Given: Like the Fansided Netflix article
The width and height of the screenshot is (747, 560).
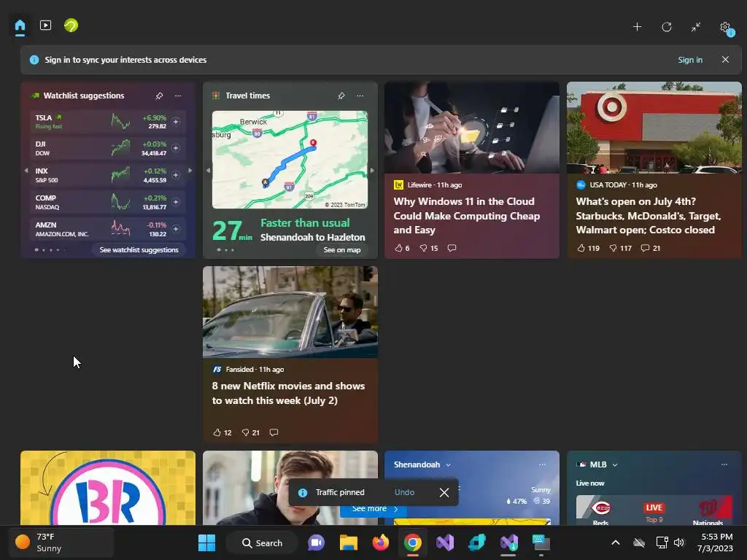Looking at the screenshot, I should (222, 432).
